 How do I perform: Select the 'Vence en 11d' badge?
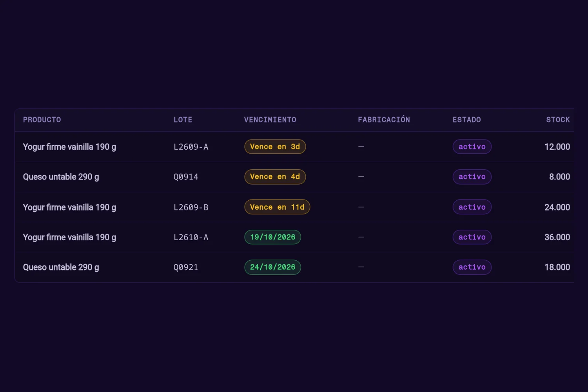[277, 207]
